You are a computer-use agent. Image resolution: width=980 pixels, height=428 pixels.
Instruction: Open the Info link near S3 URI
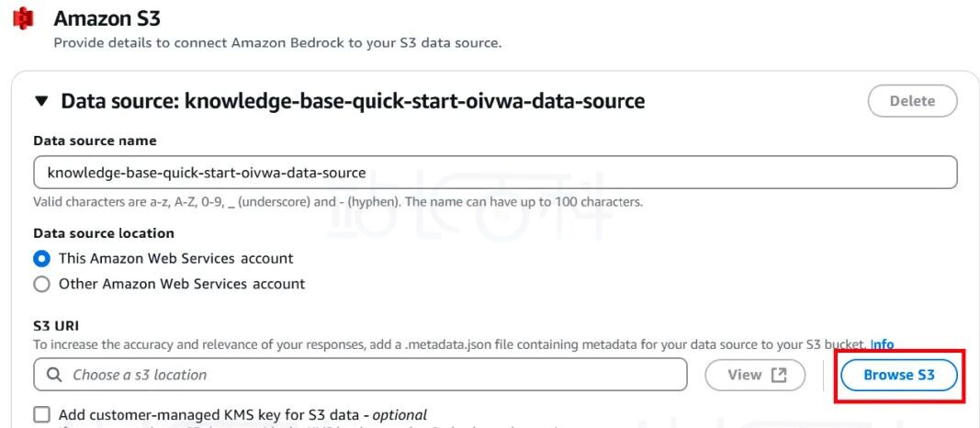883,344
